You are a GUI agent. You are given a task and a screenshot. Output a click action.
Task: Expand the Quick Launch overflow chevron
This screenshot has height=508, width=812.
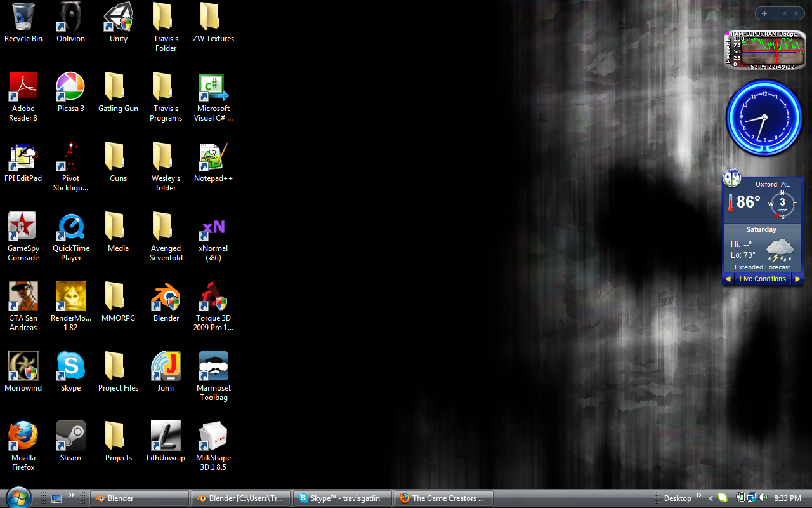click(x=72, y=495)
